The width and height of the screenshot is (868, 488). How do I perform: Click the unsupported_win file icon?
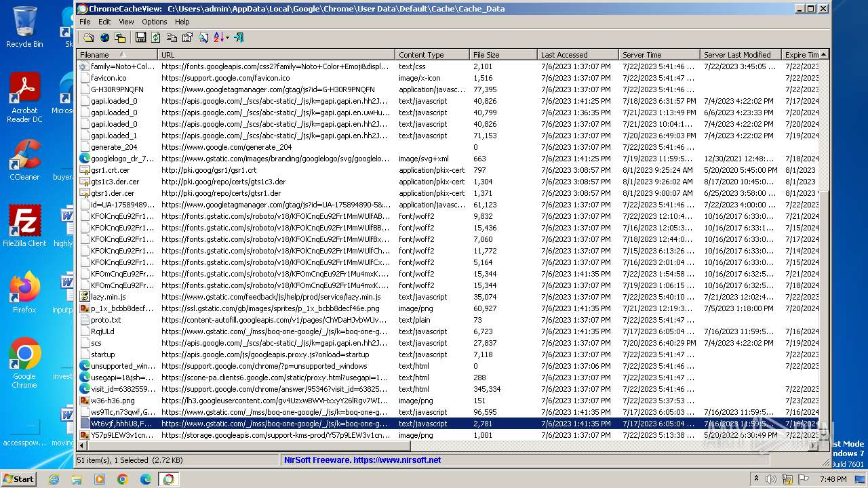click(85, 366)
